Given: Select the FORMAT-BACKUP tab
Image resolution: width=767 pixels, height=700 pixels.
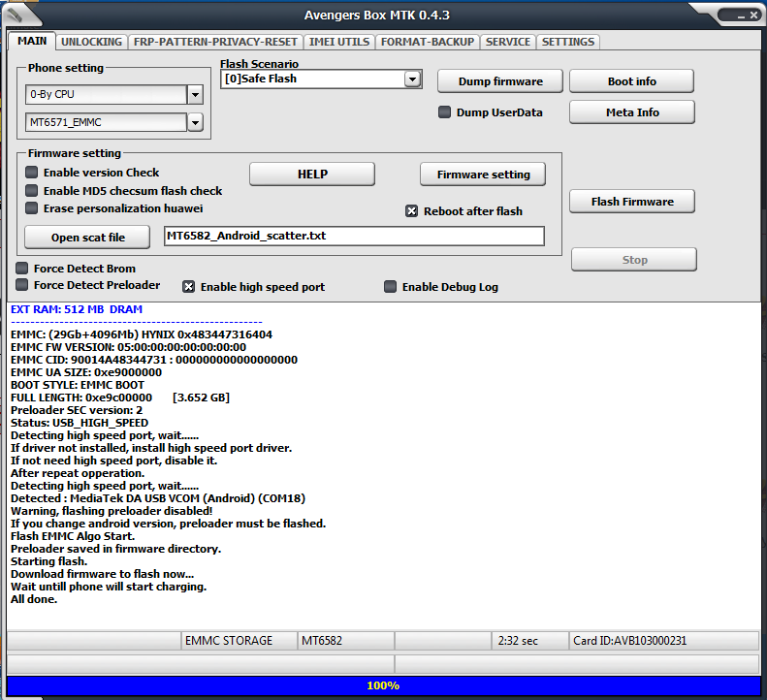Looking at the screenshot, I should (x=428, y=42).
